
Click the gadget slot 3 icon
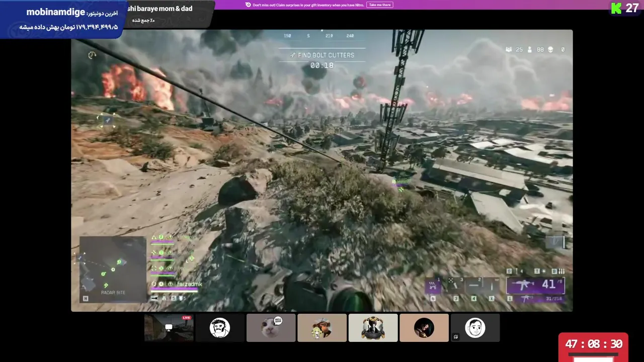click(456, 285)
